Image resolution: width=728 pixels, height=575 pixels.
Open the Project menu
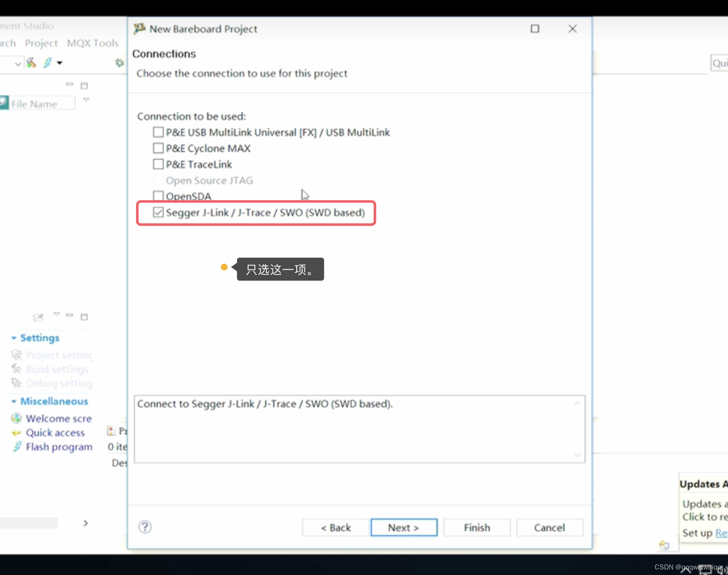41,43
